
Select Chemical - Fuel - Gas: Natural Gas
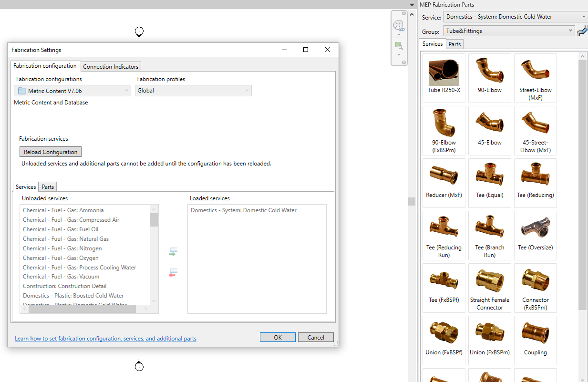point(66,239)
